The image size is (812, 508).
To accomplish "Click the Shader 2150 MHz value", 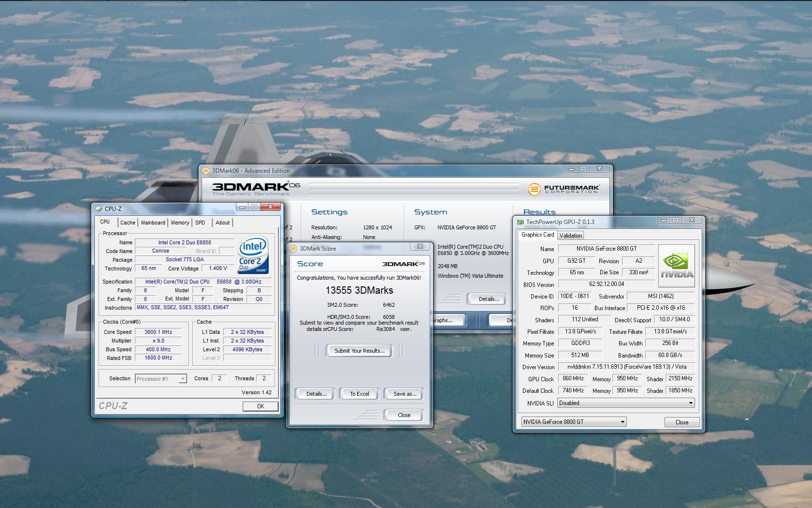I will click(680, 379).
